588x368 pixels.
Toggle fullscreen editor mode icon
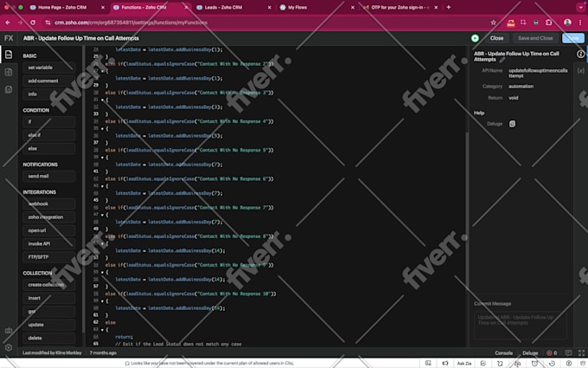tap(581, 353)
